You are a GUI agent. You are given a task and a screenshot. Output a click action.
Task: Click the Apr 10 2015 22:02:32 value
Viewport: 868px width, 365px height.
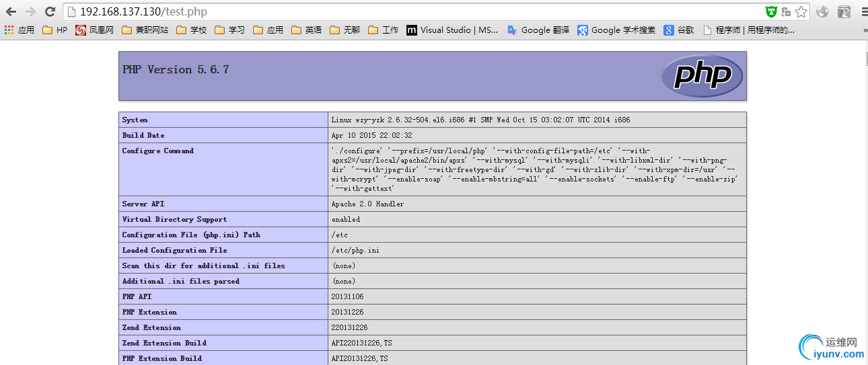[x=371, y=135]
